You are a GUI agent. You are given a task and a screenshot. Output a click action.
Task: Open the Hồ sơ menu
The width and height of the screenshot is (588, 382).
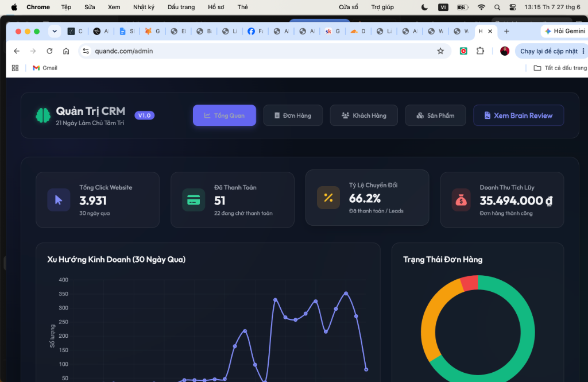click(x=216, y=7)
